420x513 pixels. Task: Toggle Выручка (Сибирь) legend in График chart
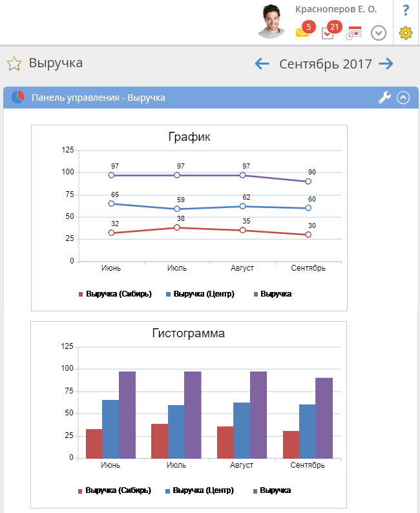(x=115, y=294)
